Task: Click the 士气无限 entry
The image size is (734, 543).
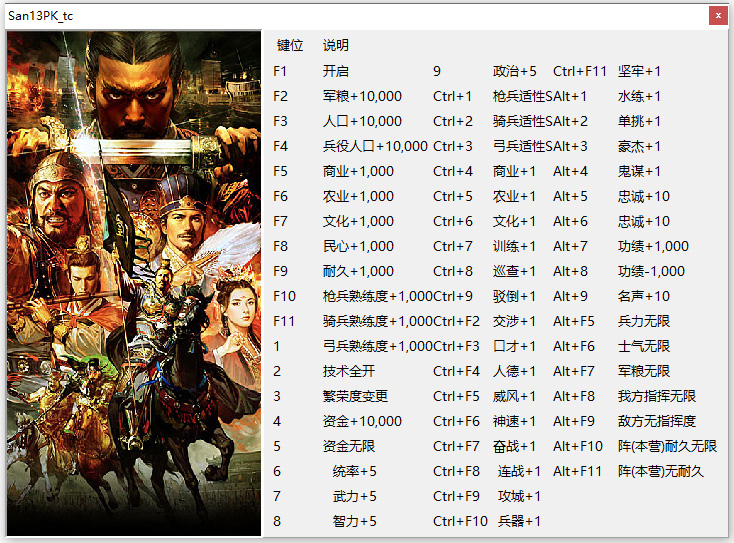Action: (x=644, y=346)
